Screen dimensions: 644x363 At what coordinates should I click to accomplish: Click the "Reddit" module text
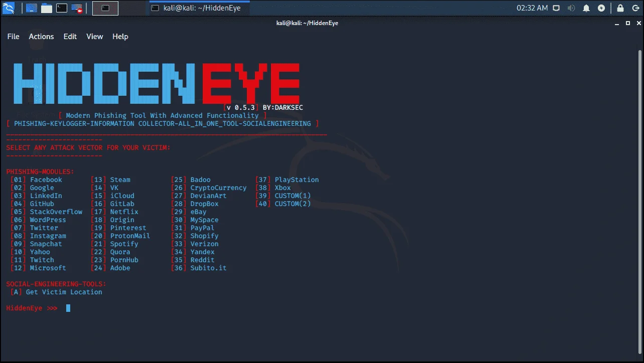pos(203,260)
